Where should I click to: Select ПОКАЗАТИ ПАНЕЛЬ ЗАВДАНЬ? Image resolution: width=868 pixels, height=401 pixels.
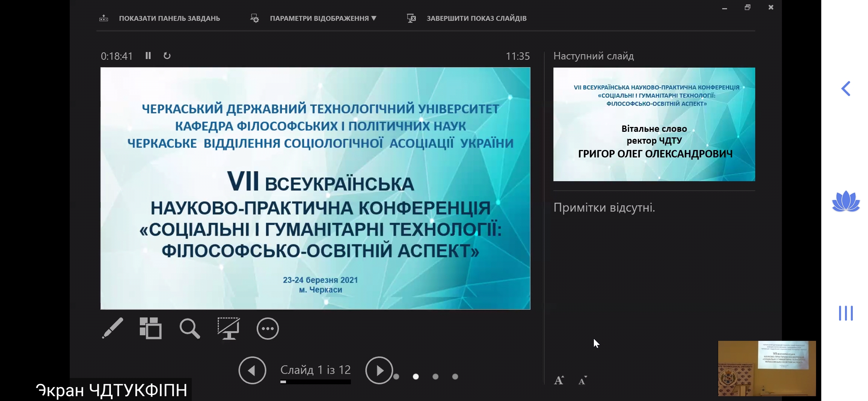click(x=169, y=18)
